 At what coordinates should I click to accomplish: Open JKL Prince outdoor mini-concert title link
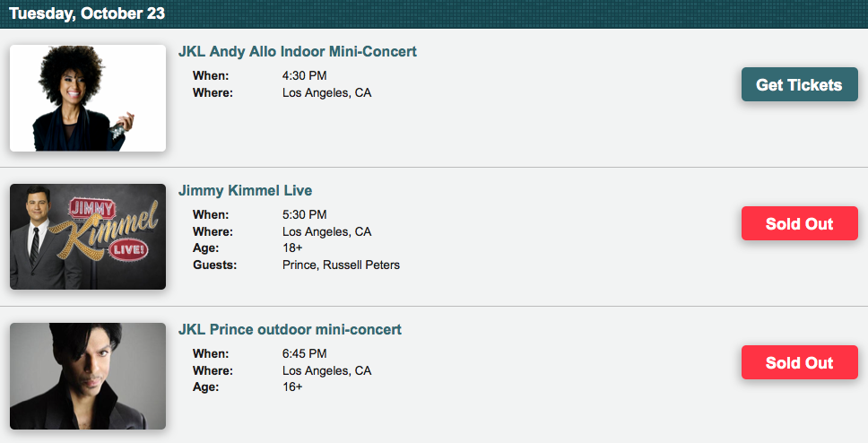[290, 330]
